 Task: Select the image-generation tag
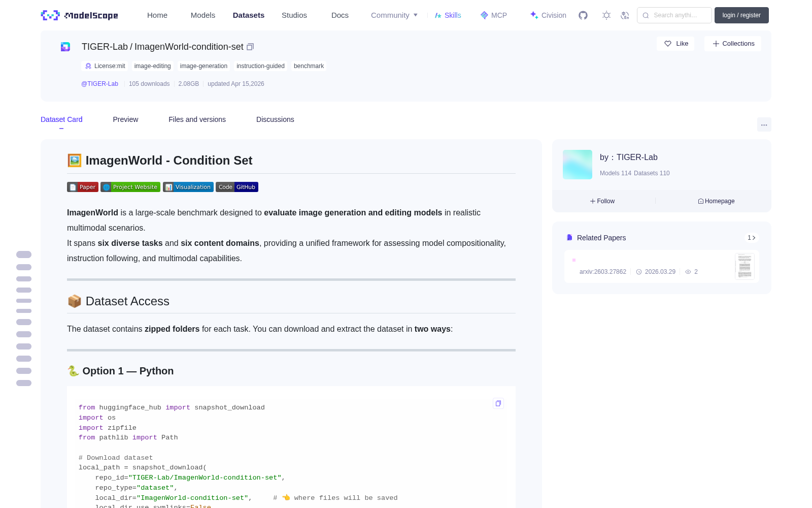point(204,66)
